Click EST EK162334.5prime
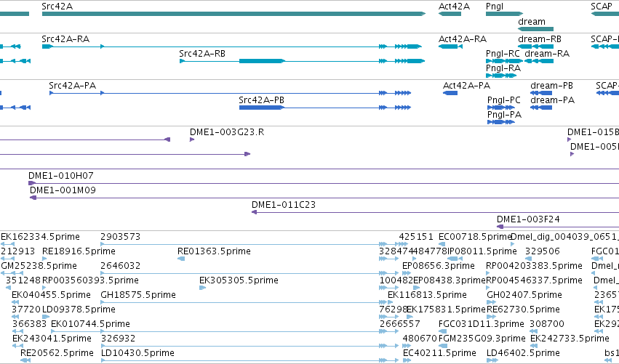 coord(40,237)
